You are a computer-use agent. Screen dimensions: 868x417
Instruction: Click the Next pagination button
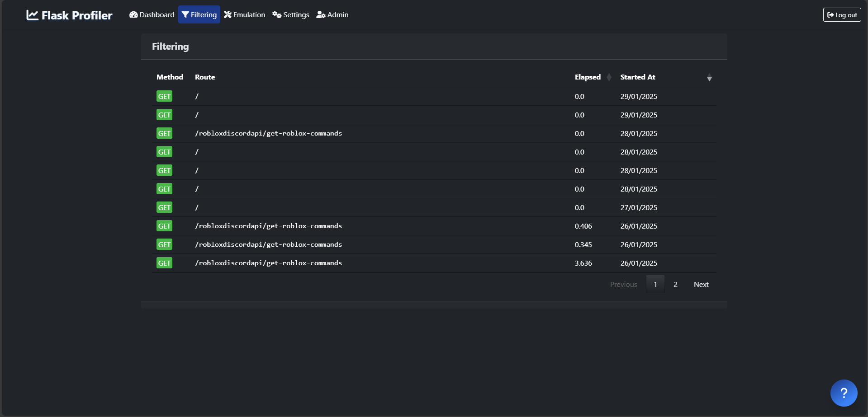701,284
